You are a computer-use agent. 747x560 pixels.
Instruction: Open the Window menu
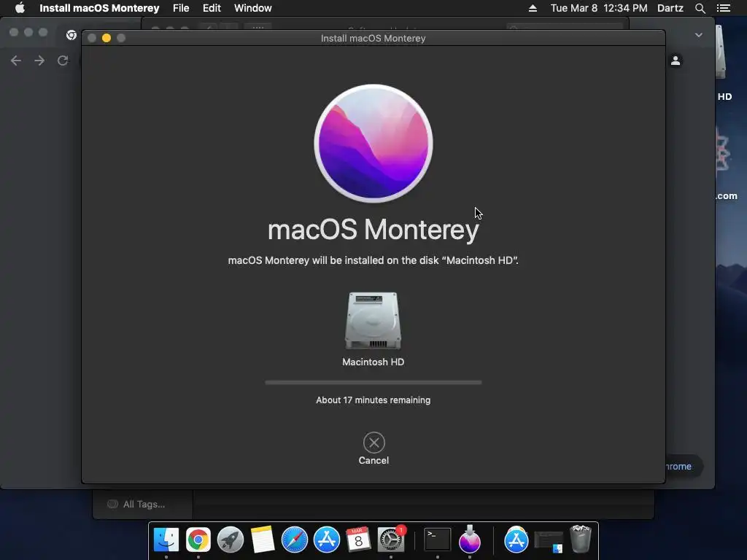point(253,8)
